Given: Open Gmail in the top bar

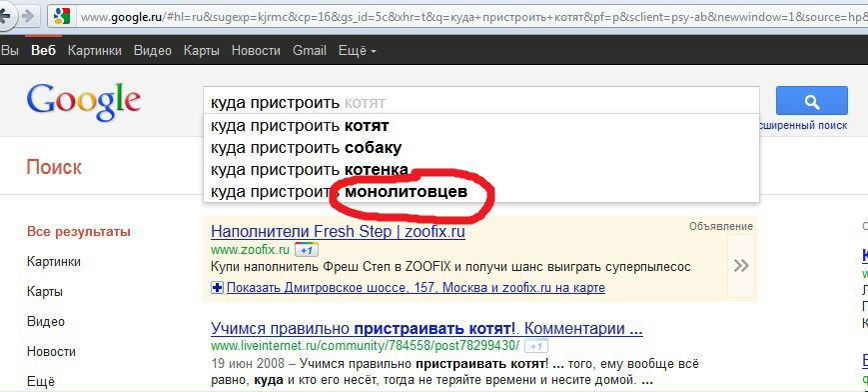Looking at the screenshot, I should 310,50.
